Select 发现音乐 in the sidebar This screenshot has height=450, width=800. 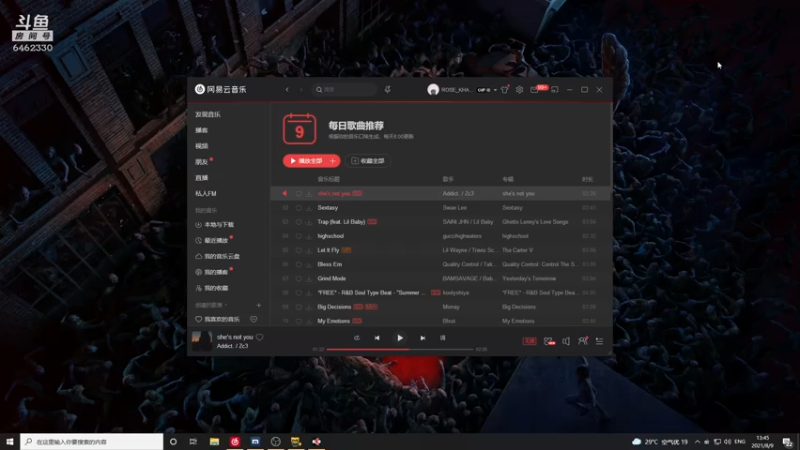click(x=208, y=114)
